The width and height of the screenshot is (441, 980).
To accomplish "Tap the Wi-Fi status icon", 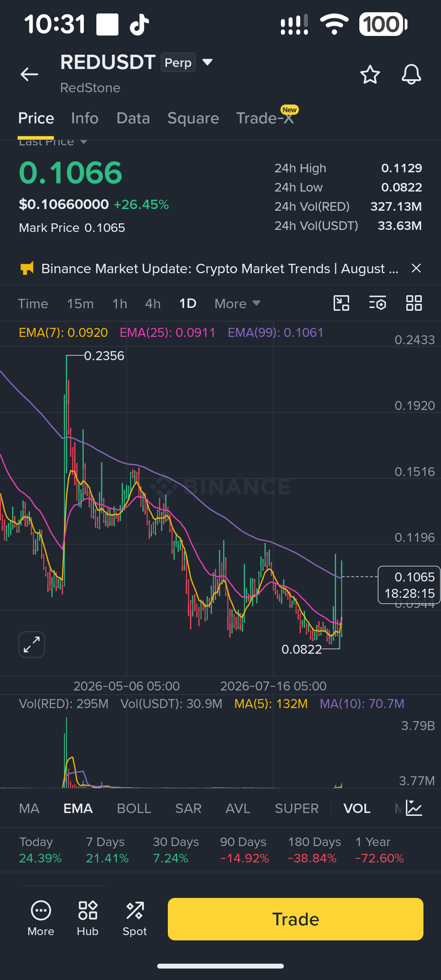I will click(x=334, y=24).
